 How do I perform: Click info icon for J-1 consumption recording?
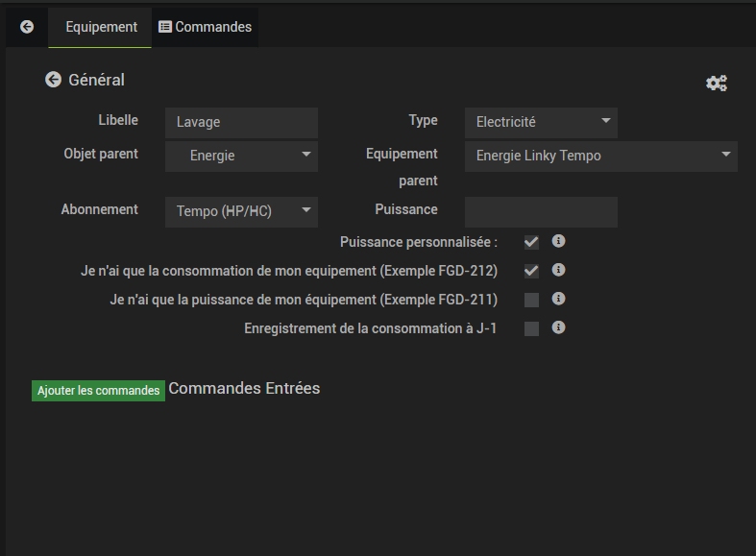(558, 327)
